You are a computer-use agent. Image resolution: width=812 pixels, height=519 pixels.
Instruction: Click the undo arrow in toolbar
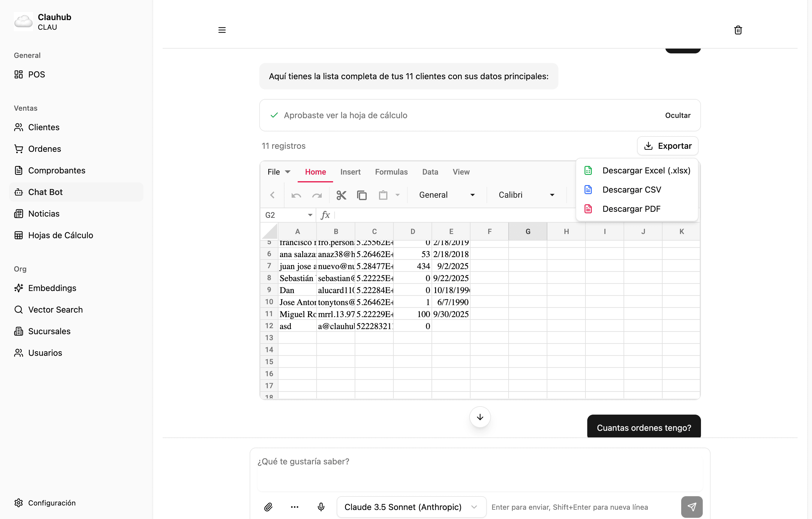(x=296, y=195)
